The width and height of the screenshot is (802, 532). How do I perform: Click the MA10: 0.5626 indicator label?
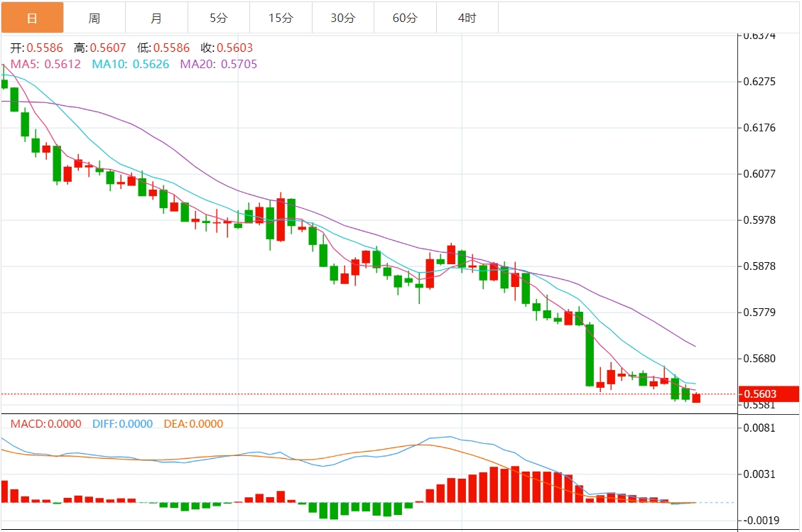click(131, 65)
